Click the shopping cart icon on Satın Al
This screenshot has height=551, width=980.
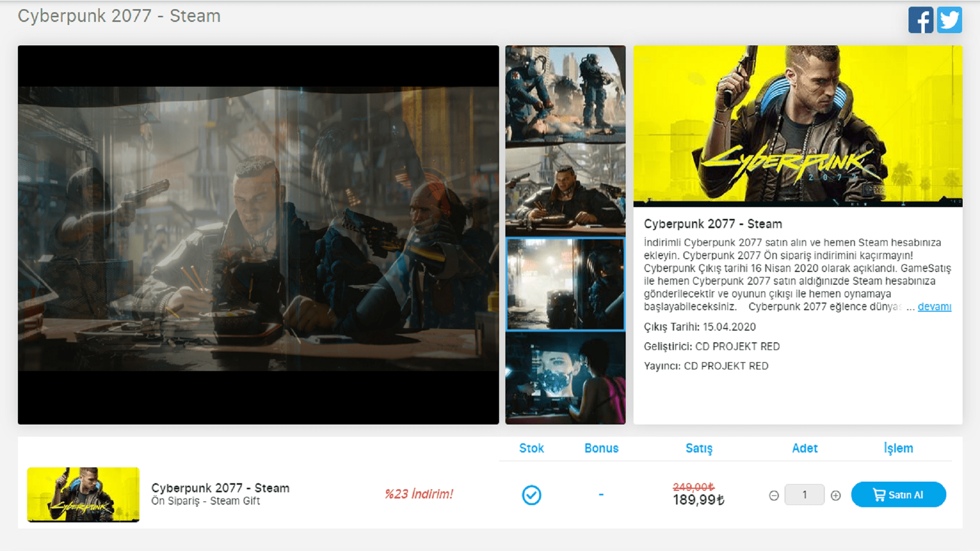(x=879, y=494)
